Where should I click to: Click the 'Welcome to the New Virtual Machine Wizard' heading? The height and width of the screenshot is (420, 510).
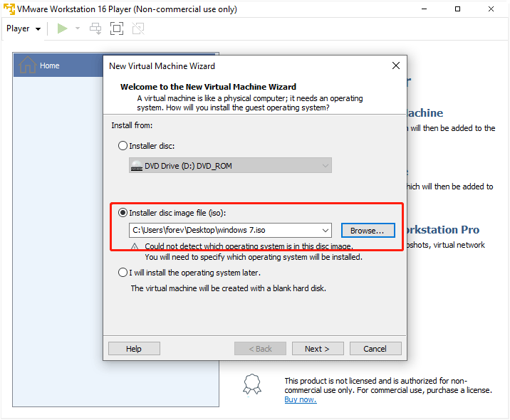click(x=208, y=87)
